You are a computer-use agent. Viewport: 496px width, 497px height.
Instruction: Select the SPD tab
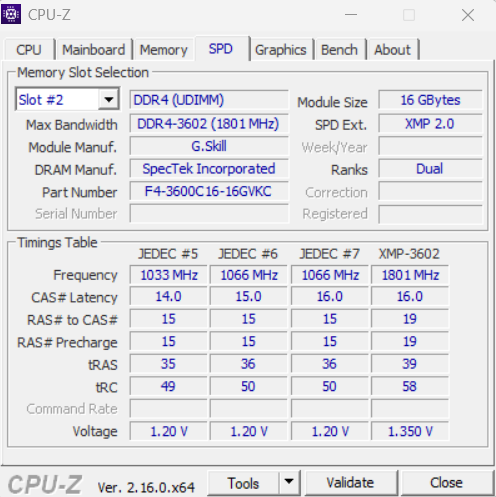coord(221,49)
